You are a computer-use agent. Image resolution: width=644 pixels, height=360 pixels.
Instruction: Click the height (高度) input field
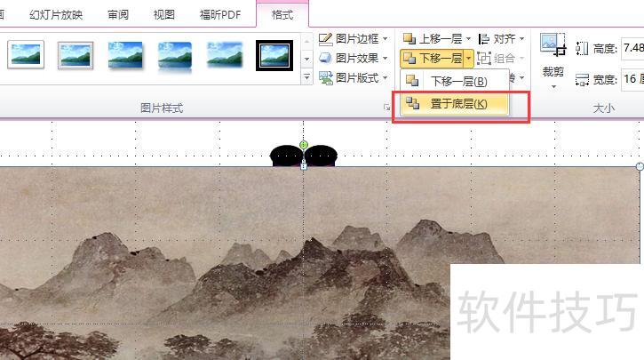coord(632,48)
